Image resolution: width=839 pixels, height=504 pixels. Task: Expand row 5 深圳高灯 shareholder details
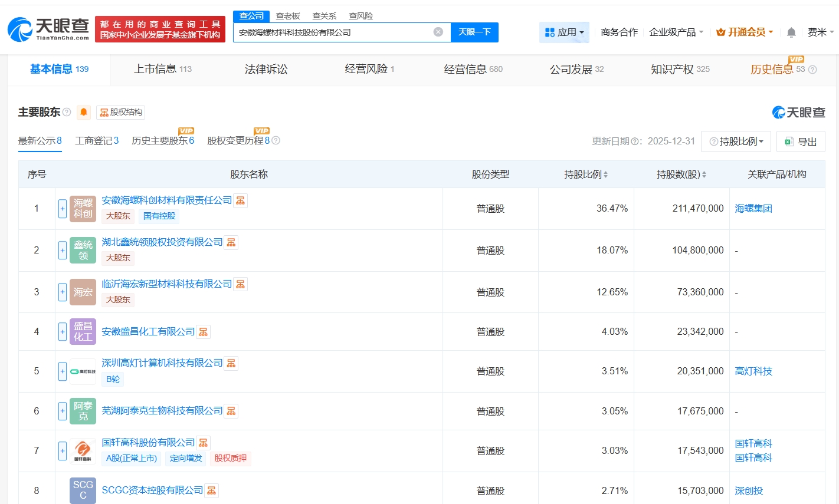[63, 371]
